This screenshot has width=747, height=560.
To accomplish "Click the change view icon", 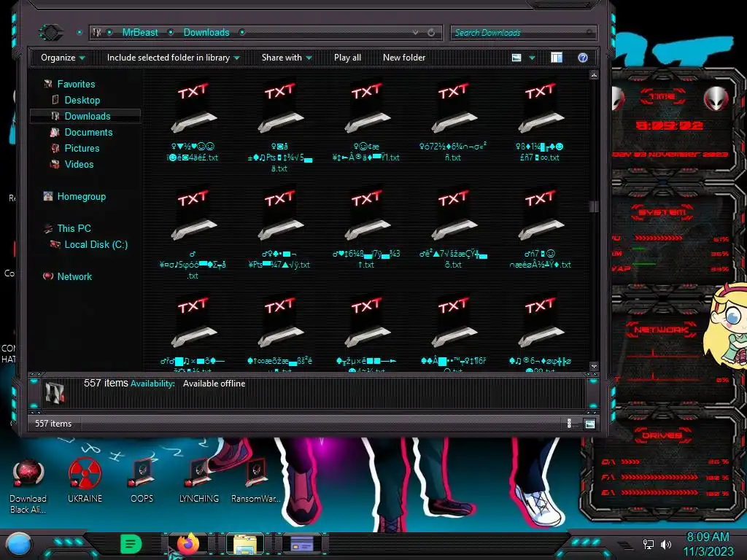I will point(516,58).
